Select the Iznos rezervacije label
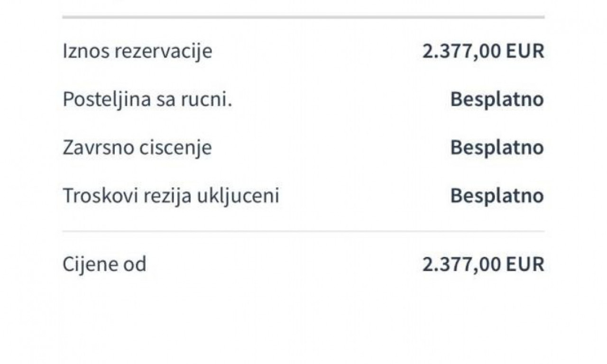Viewport: 607px width, 364px height. click(x=138, y=52)
